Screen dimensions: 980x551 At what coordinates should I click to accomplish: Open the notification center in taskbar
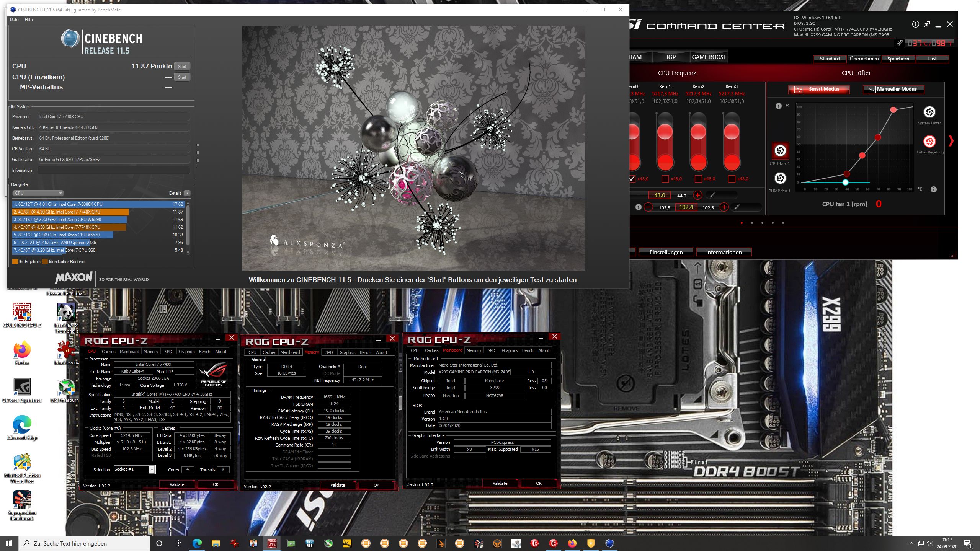coord(968,543)
